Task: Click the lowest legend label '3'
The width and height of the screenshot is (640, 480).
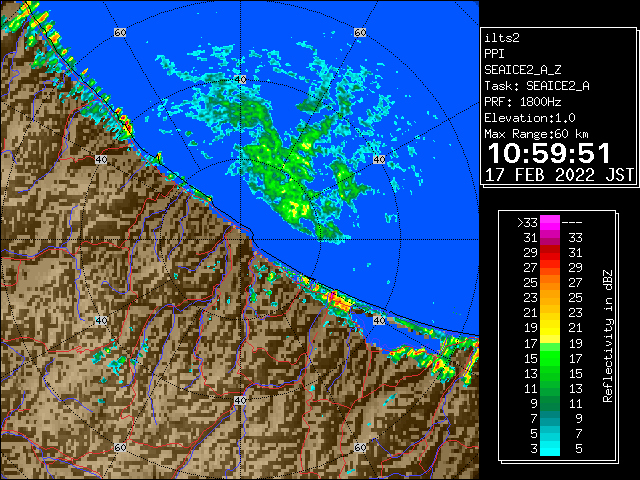Action: click(534, 449)
